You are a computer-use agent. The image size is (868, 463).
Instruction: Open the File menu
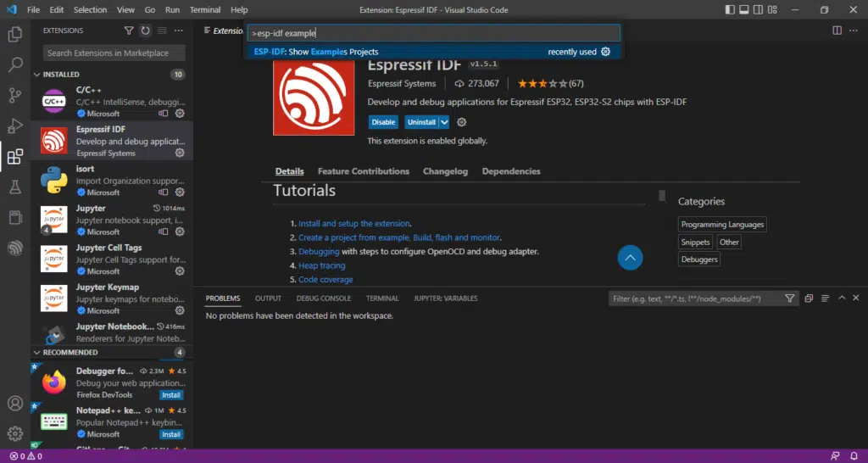33,10
